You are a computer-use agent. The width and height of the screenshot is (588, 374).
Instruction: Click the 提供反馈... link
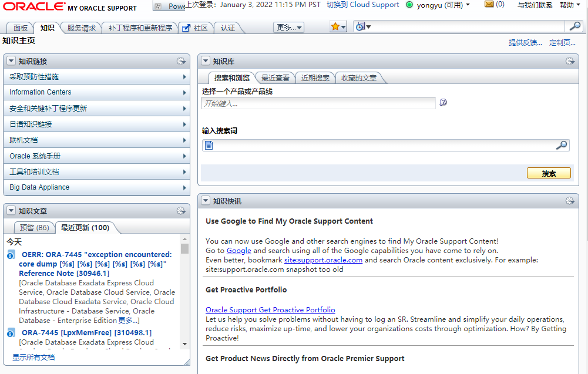(525, 43)
